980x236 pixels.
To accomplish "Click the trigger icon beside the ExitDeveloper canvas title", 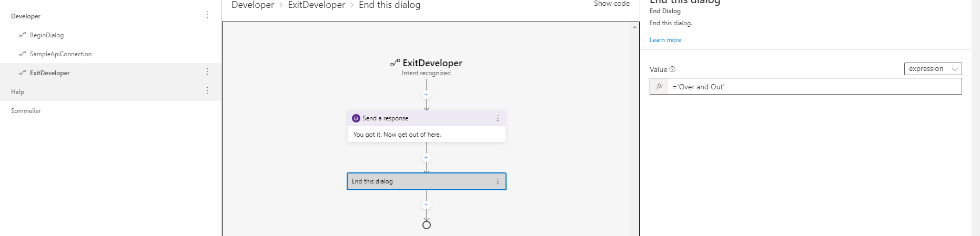I will (x=395, y=63).
